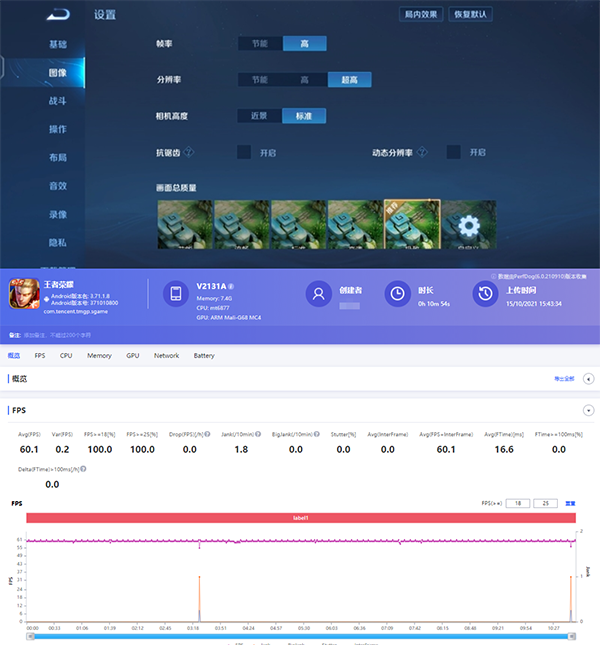Image resolution: width=600 pixels, height=645 pixels.
Task: Click the 恢复默认 button
Action: [472, 15]
